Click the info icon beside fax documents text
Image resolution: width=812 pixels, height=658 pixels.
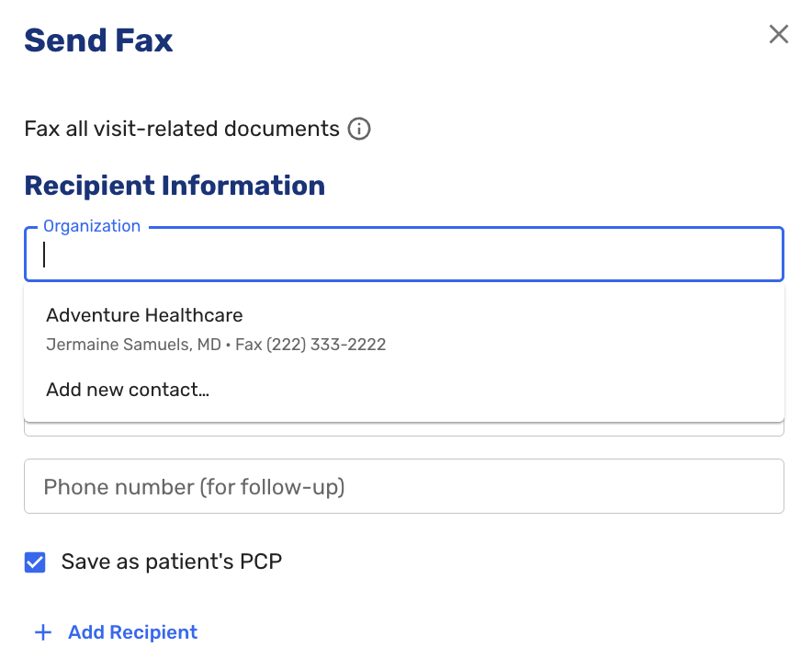coord(359,129)
